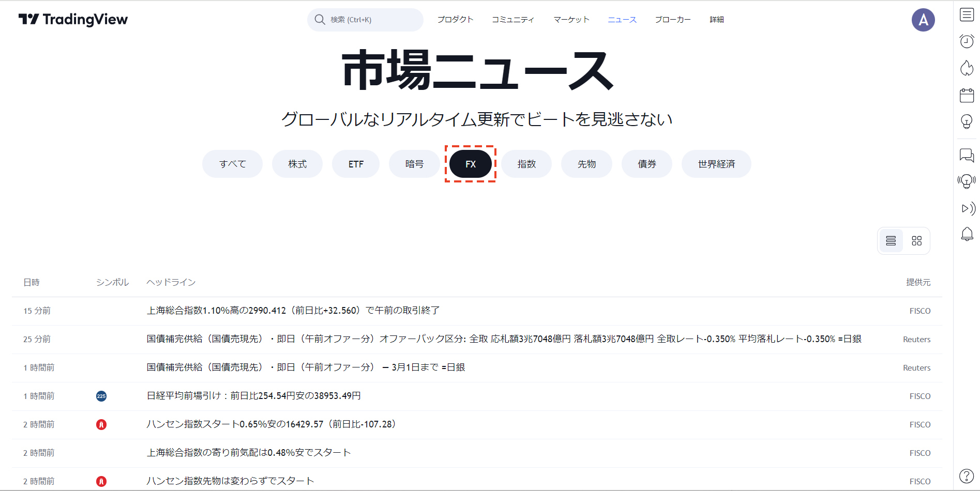Select the FX news filter
Image resolution: width=980 pixels, height=491 pixels.
[x=471, y=164]
